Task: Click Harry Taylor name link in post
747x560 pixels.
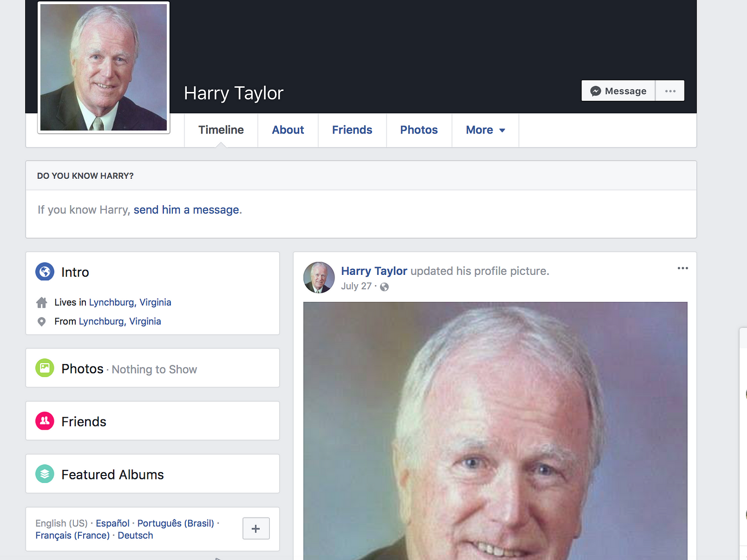Action: (x=374, y=271)
